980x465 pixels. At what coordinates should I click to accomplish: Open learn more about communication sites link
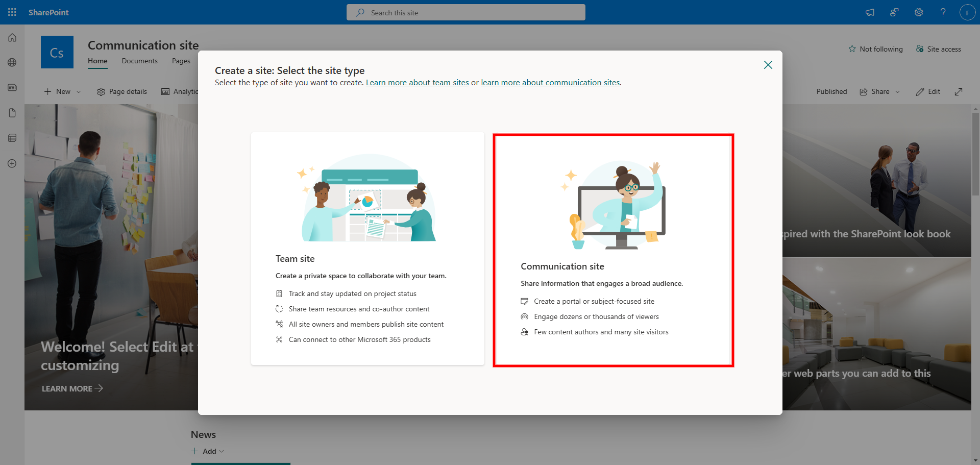[550, 82]
